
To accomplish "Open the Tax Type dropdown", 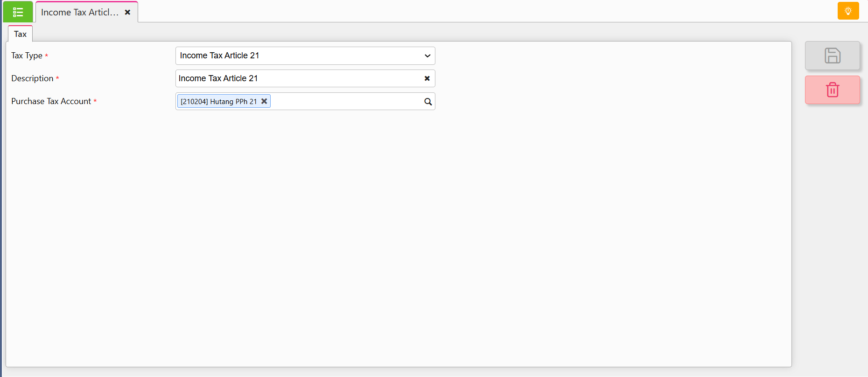I will pyautogui.click(x=305, y=56).
